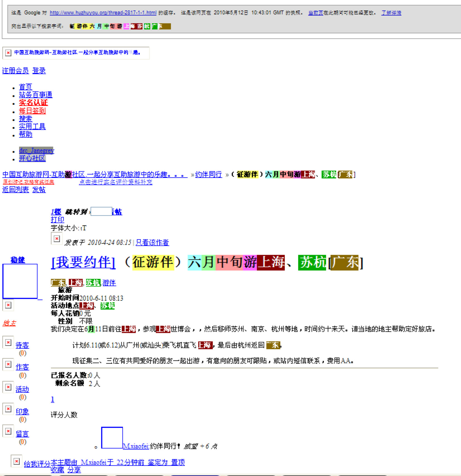Open the Mxiaofei user link
The height and width of the screenshot is (476, 461).
coord(136,446)
